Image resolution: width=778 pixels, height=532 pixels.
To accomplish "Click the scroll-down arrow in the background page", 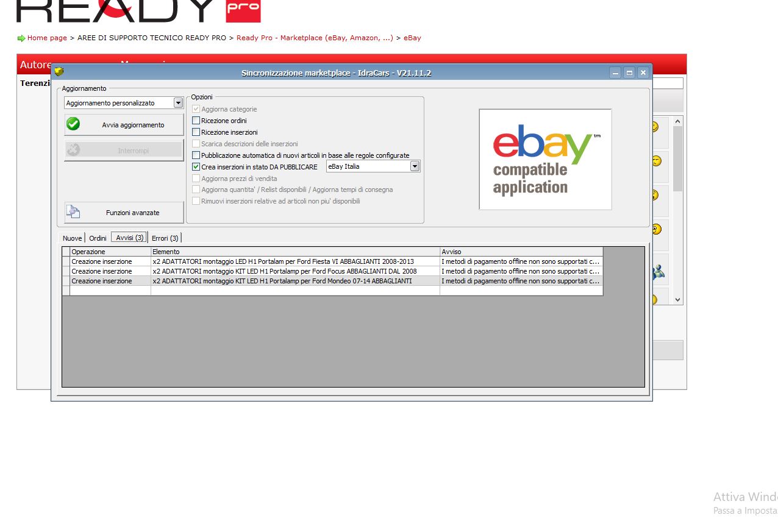I will (x=677, y=300).
